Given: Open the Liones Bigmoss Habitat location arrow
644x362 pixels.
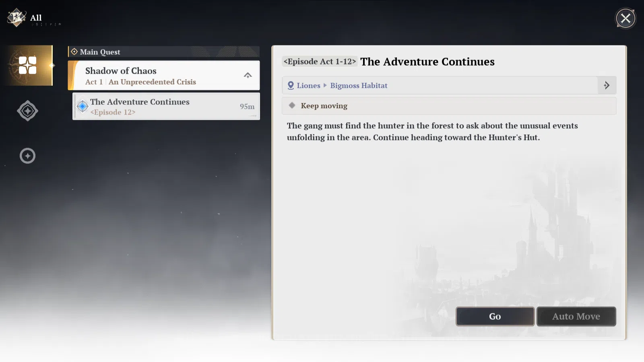Looking at the screenshot, I should [607, 85].
